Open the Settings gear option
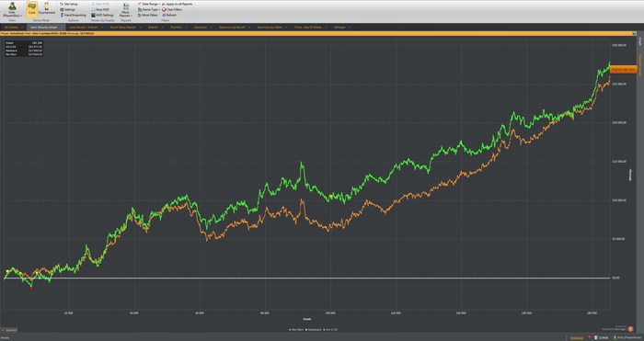This screenshot has height=341, width=644. tap(68, 9)
